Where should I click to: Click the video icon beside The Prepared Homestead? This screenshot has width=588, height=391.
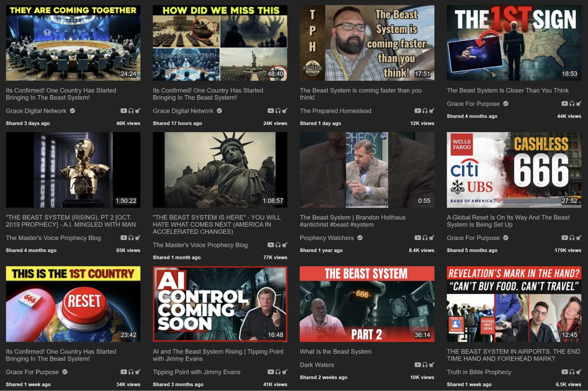tap(417, 111)
